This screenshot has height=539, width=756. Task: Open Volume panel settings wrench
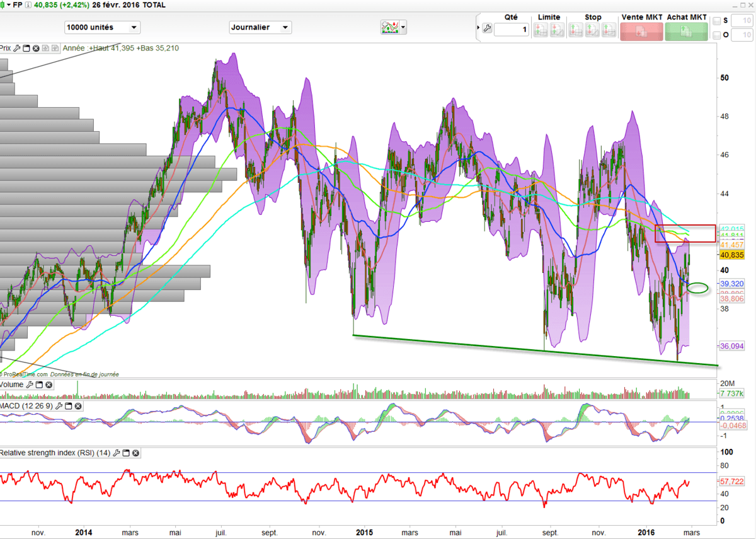[30, 385]
